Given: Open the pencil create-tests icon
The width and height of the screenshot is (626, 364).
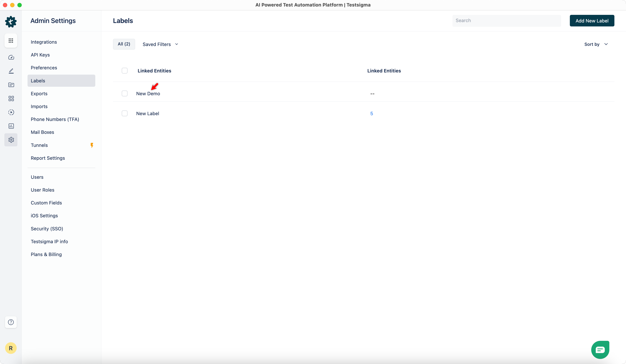Looking at the screenshot, I should click(11, 71).
